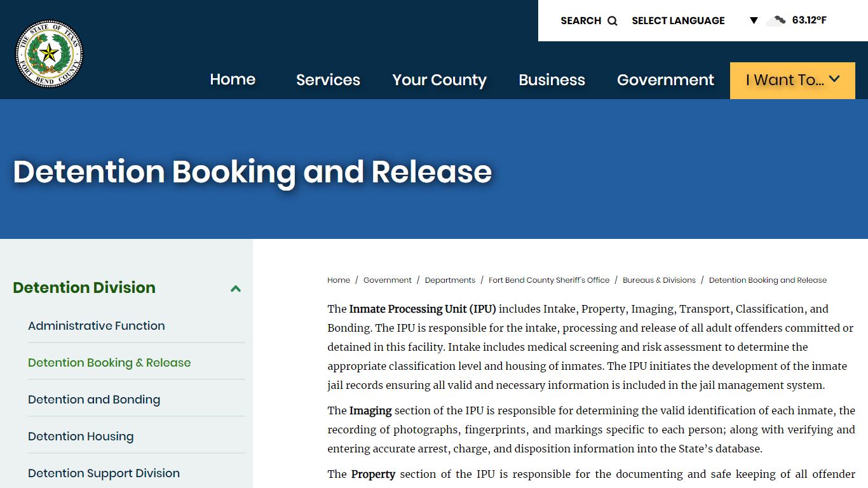This screenshot has width=868, height=488.
Task: Expand the I Want To... menu
Action: click(x=792, y=80)
